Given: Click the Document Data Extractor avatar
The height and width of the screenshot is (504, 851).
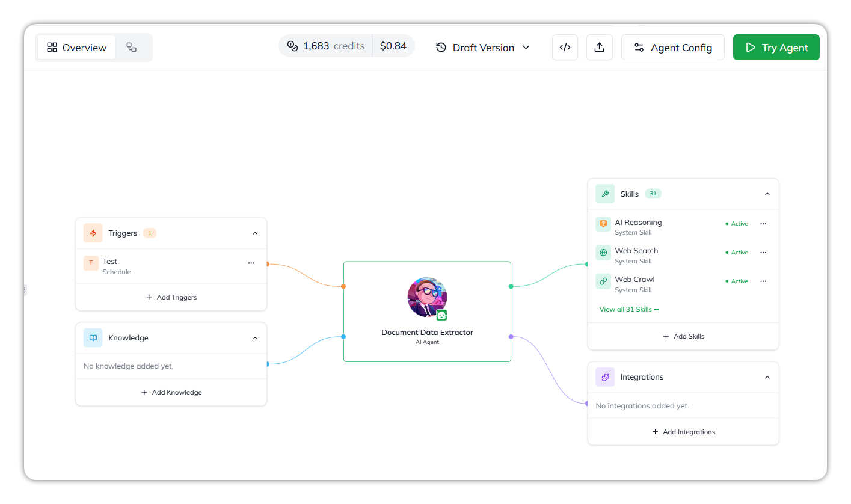Looking at the screenshot, I should pyautogui.click(x=427, y=297).
